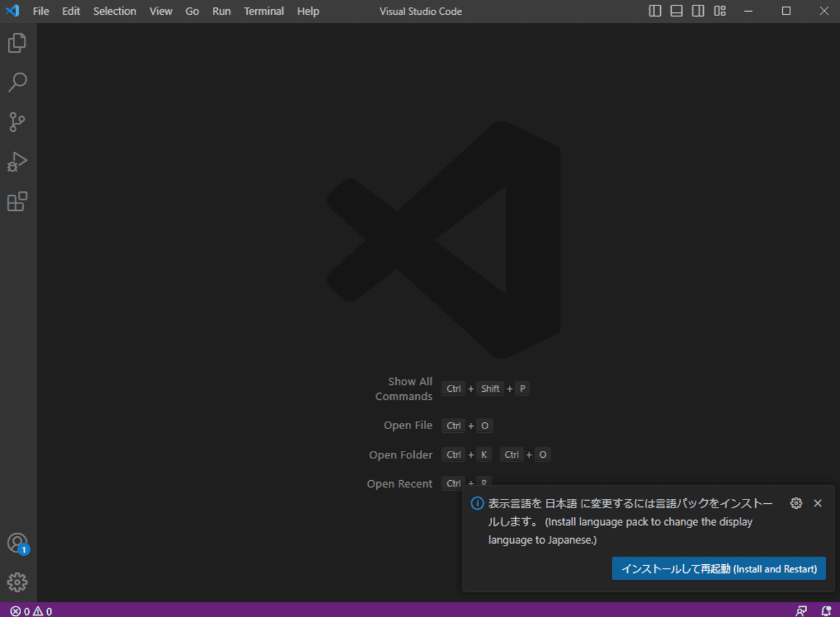Open the Extensions view
The height and width of the screenshot is (617, 840).
point(17,202)
